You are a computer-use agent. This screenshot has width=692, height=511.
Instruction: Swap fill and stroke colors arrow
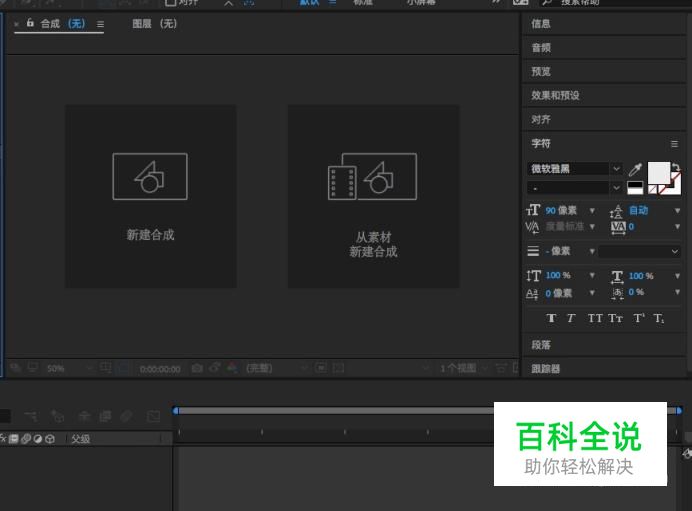pyautogui.click(x=676, y=167)
